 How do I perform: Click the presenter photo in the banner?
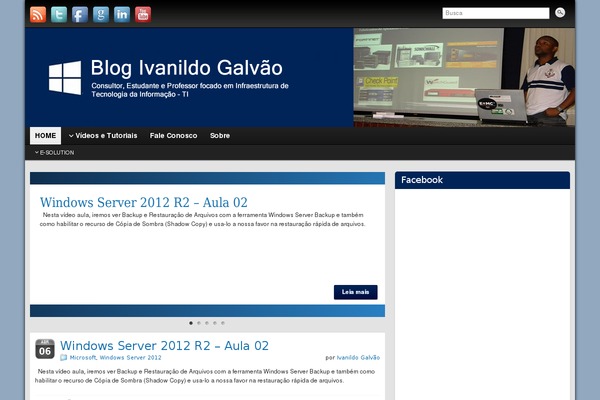coord(464,77)
